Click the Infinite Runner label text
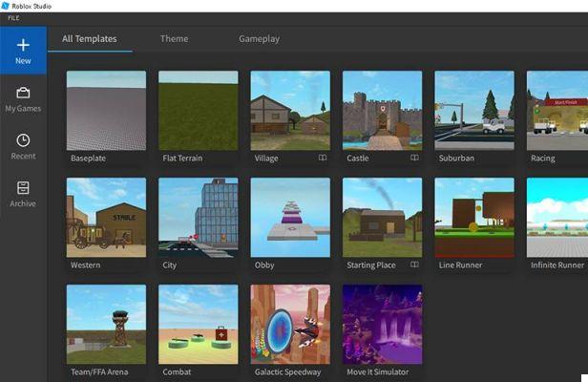The height and width of the screenshot is (382, 588). click(x=557, y=265)
